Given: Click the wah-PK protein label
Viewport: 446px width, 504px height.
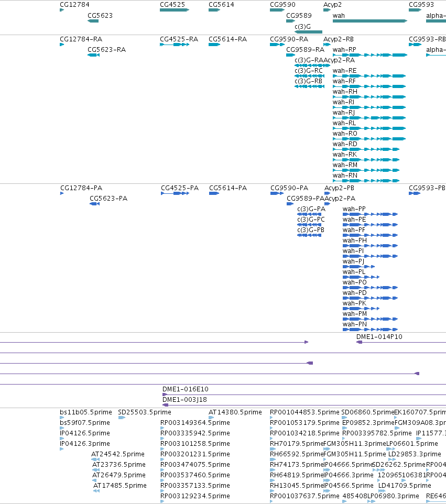Looking at the screenshot, I should point(354,303).
